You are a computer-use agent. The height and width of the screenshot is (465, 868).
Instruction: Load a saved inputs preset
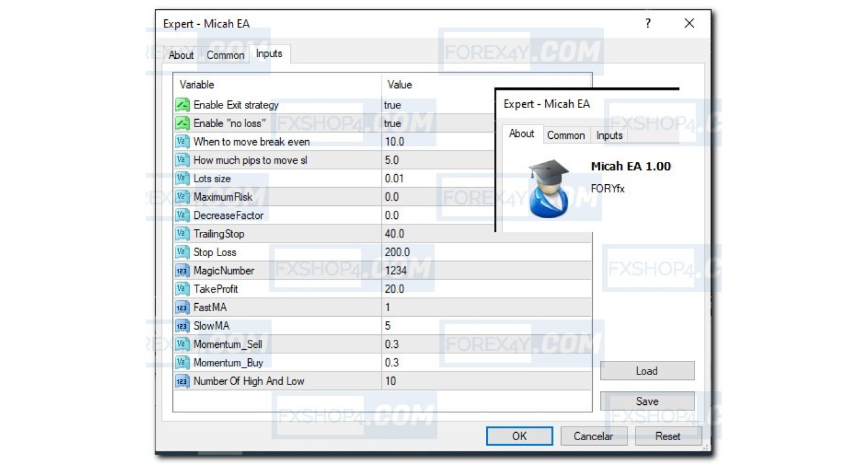[x=647, y=371]
